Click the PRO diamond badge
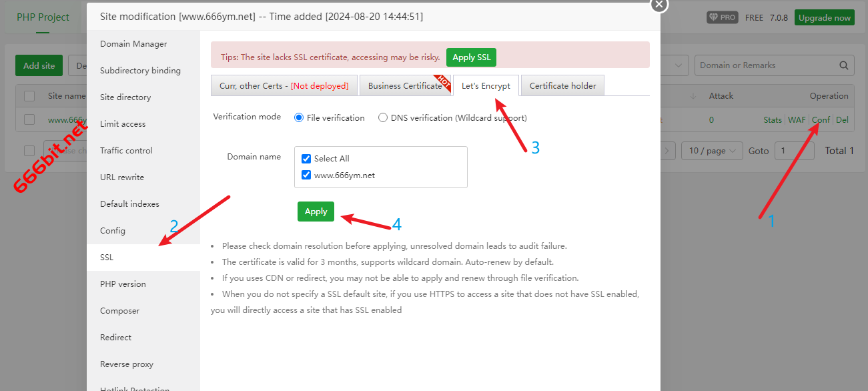 tap(722, 17)
